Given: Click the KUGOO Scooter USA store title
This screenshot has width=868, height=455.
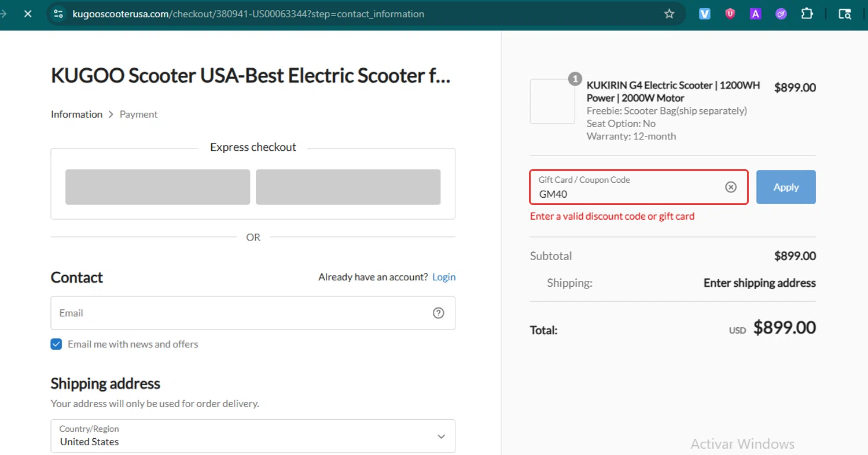Looking at the screenshot, I should click(x=251, y=76).
